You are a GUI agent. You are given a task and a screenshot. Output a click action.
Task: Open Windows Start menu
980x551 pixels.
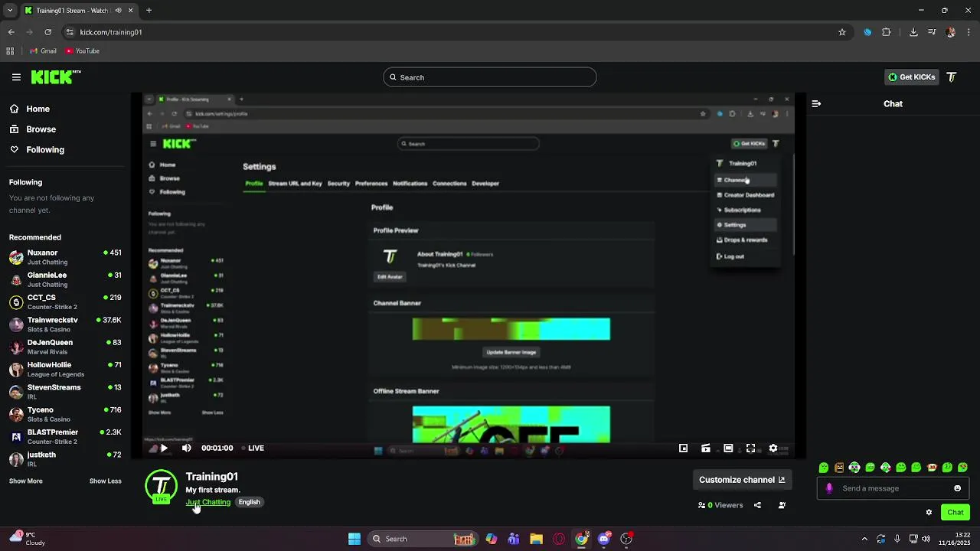pyautogui.click(x=354, y=539)
